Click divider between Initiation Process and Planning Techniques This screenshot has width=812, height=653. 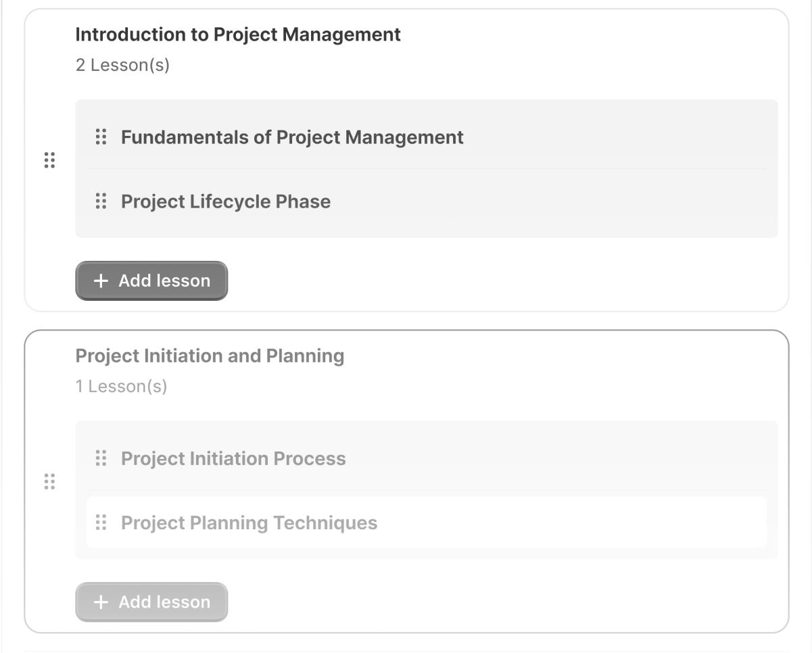click(426, 491)
